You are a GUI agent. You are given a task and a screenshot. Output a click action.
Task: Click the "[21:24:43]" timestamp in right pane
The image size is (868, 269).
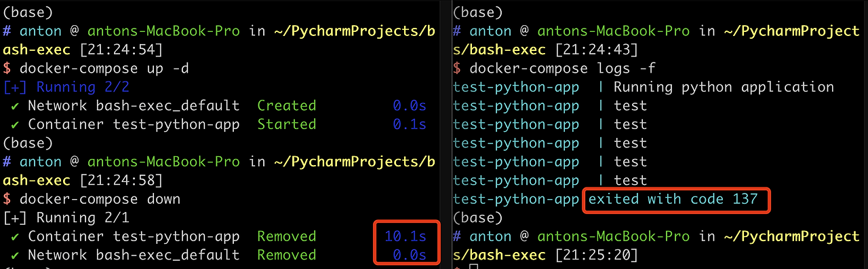tap(596, 50)
